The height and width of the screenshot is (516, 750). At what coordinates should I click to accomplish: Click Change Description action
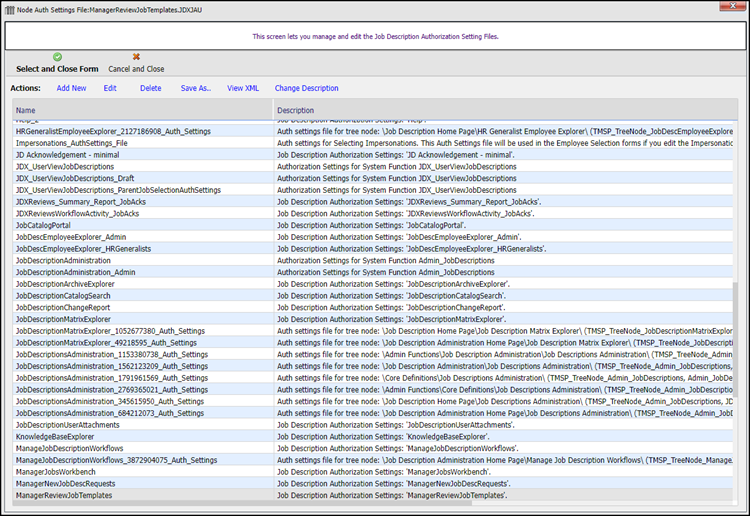[x=306, y=88]
